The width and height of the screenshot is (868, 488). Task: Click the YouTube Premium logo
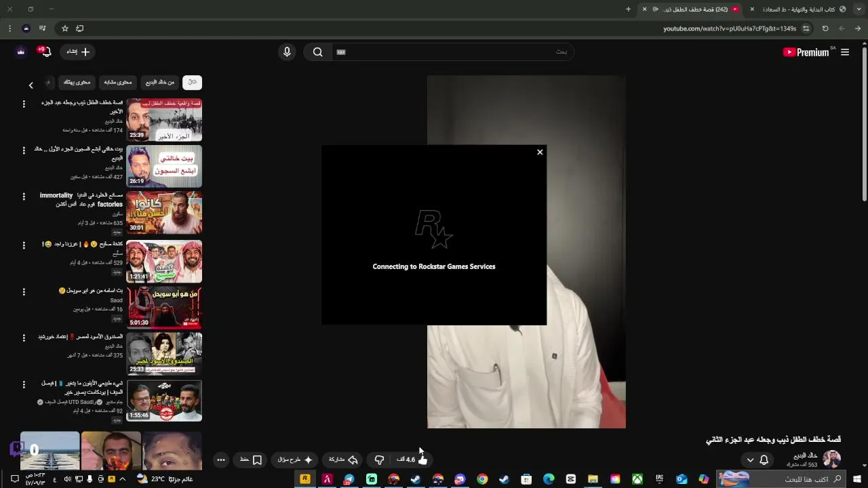806,52
